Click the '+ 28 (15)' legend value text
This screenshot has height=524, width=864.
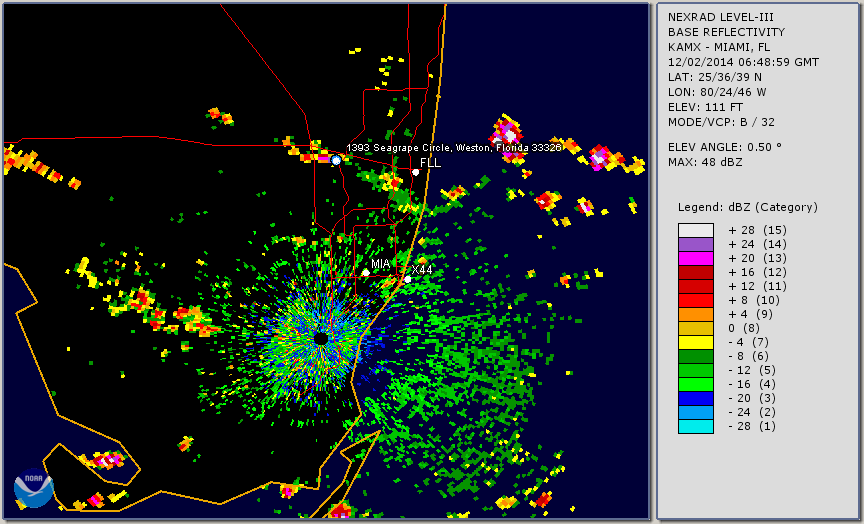(758, 230)
